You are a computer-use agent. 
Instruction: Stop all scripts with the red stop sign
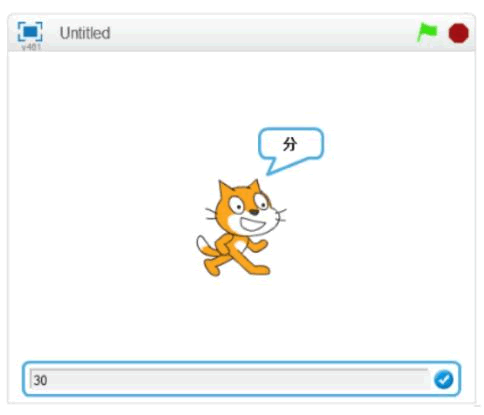[459, 33]
